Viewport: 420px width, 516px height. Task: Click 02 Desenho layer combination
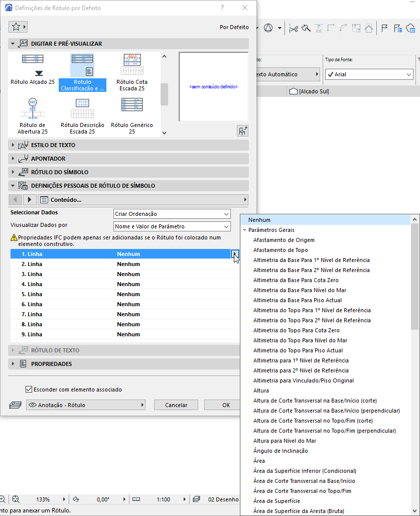pyautogui.click(x=223, y=499)
